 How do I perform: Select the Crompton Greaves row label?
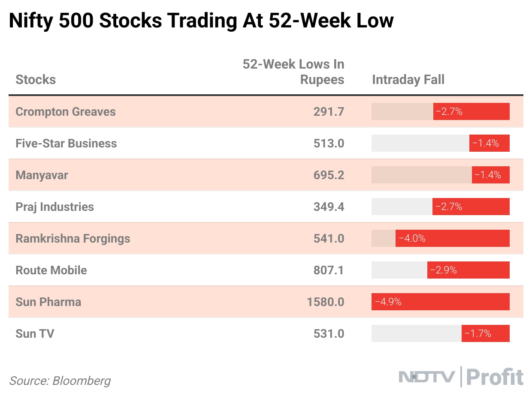pyautogui.click(x=66, y=112)
